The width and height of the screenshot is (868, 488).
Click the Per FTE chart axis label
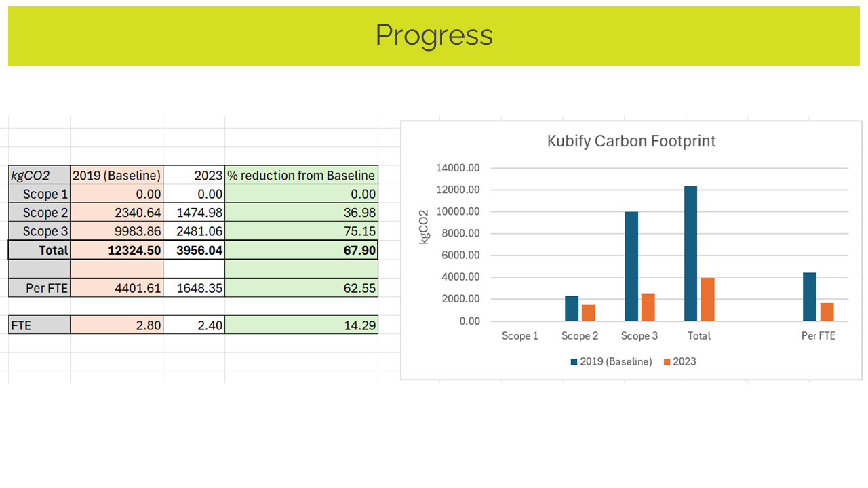818,335
